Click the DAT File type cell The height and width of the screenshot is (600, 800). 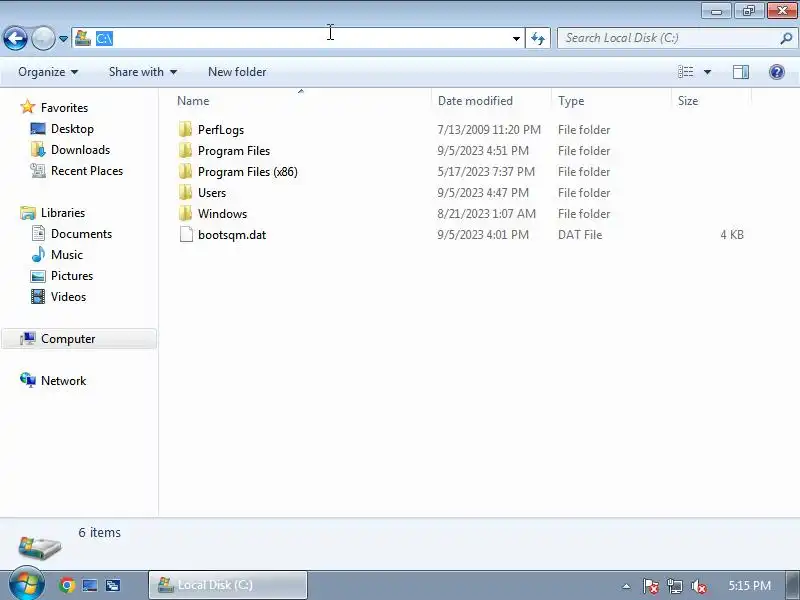point(580,235)
